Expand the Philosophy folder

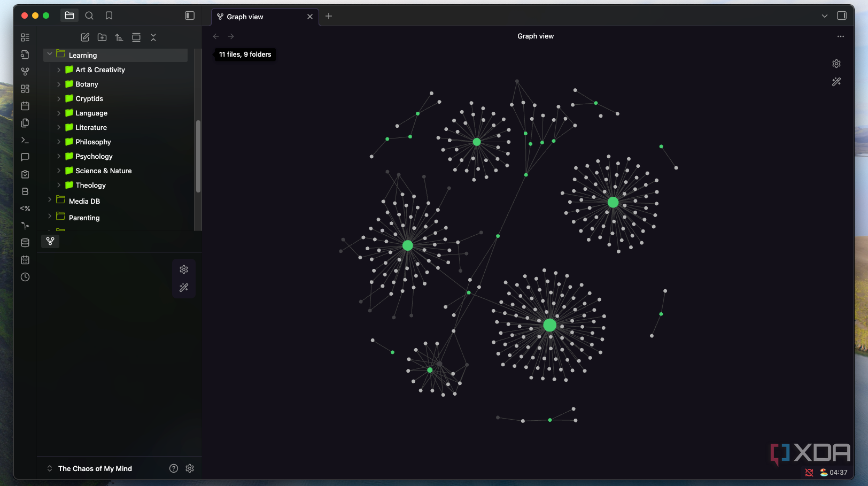pos(59,142)
